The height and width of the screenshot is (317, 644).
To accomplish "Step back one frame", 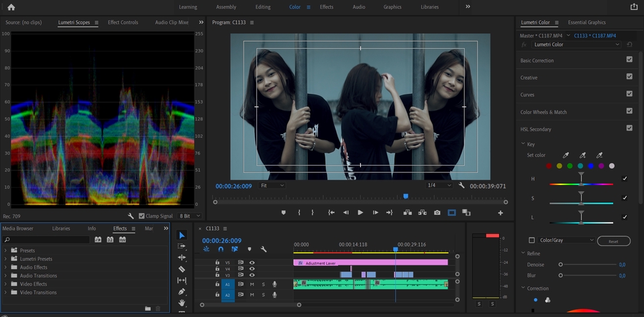I will click(346, 212).
